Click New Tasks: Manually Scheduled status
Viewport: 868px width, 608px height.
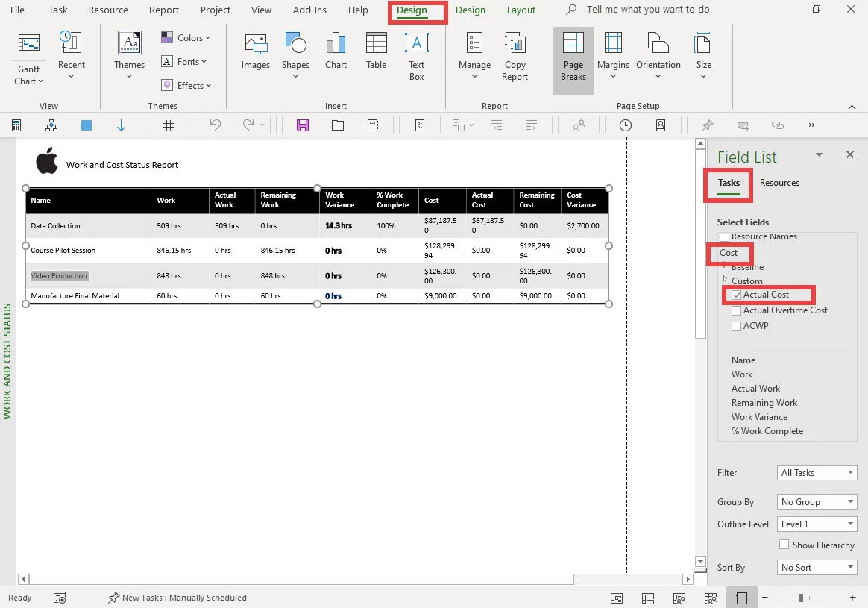(177, 598)
